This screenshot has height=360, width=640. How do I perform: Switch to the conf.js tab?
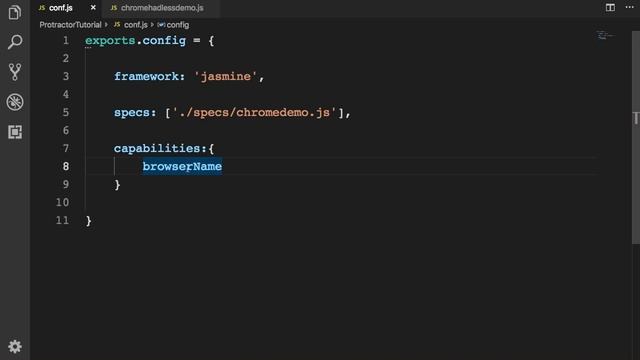(x=60, y=8)
